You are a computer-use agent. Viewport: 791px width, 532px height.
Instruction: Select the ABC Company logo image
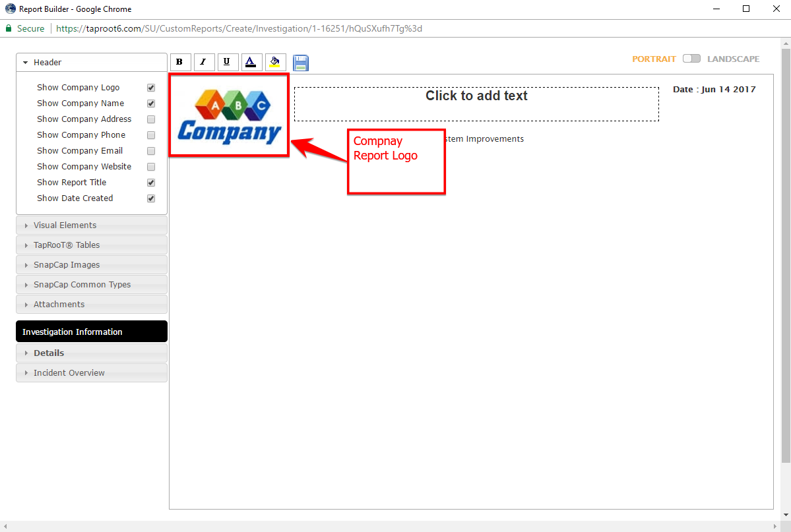coord(229,115)
